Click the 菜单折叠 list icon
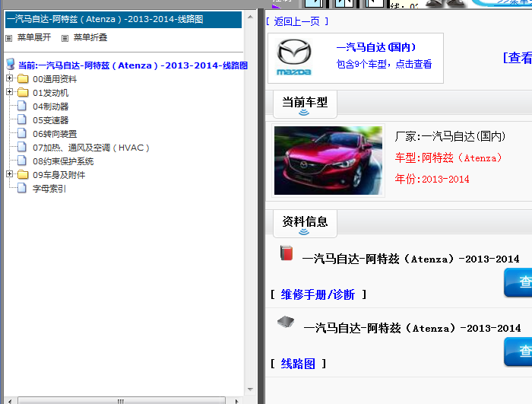The height and width of the screenshot is (404, 532). click(65, 38)
